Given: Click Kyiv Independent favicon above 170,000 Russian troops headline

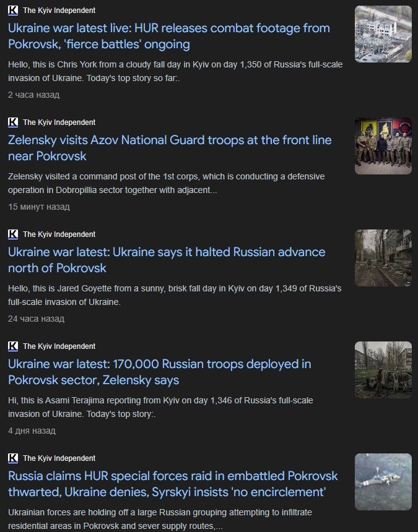Looking at the screenshot, I should [13, 346].
